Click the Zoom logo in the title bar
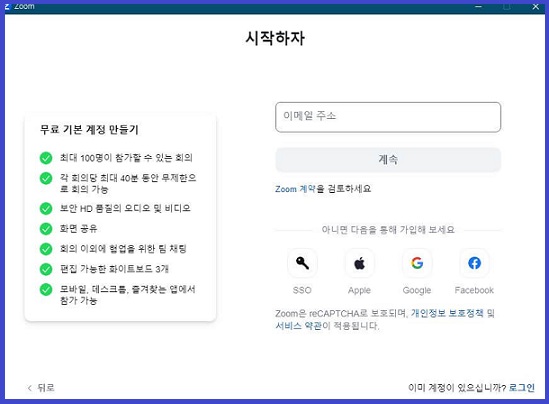Viewport: 549px width, 404px height. coord(7,6)
